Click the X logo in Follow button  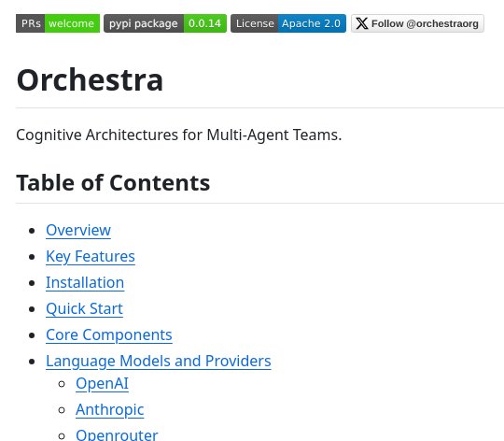362,23
